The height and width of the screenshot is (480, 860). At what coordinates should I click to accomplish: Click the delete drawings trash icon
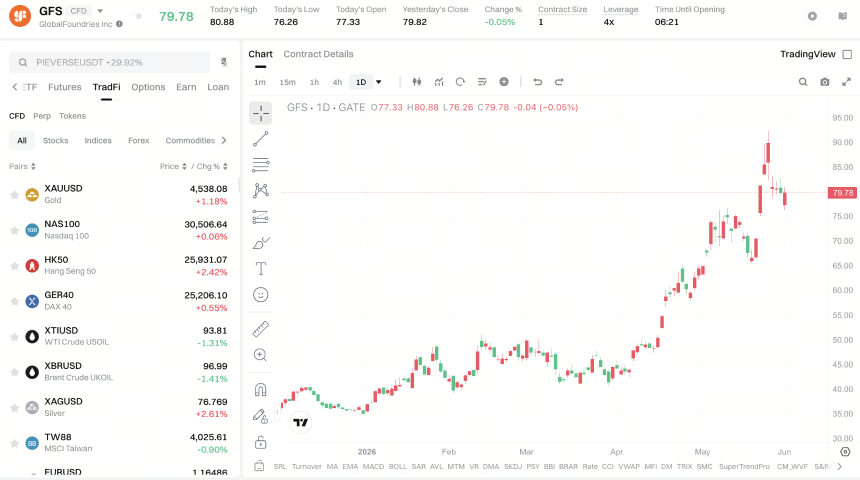click(259, 466)
